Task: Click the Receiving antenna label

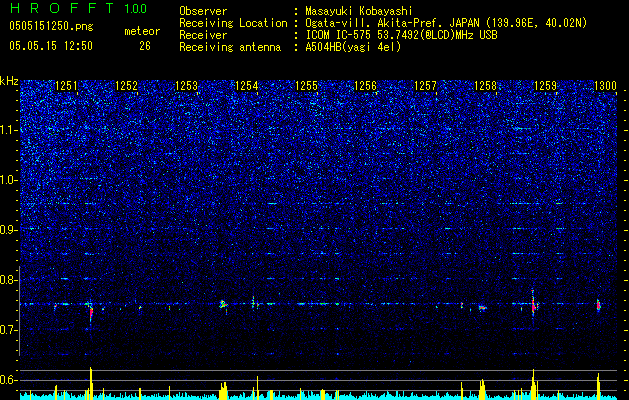Action: (x=230, y=47)
